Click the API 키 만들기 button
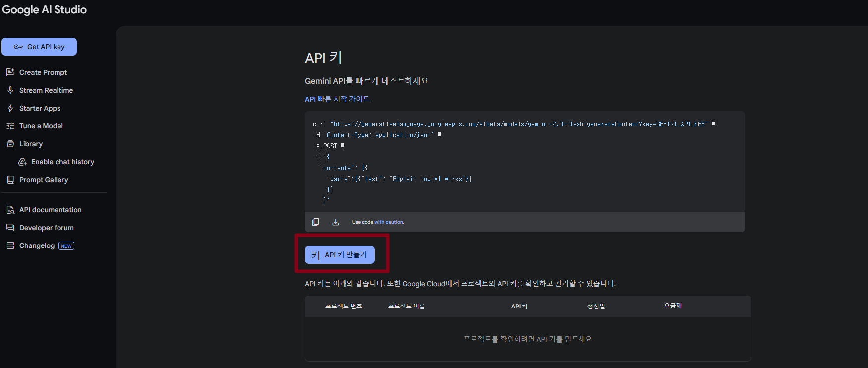 [340, 255]
